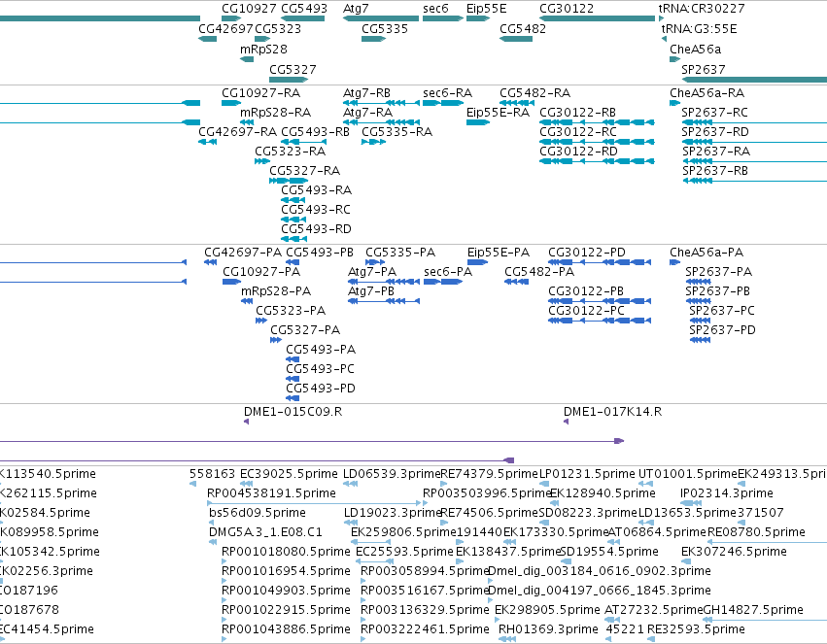Click EST bs56d09.5prime label

click(257, 513)
